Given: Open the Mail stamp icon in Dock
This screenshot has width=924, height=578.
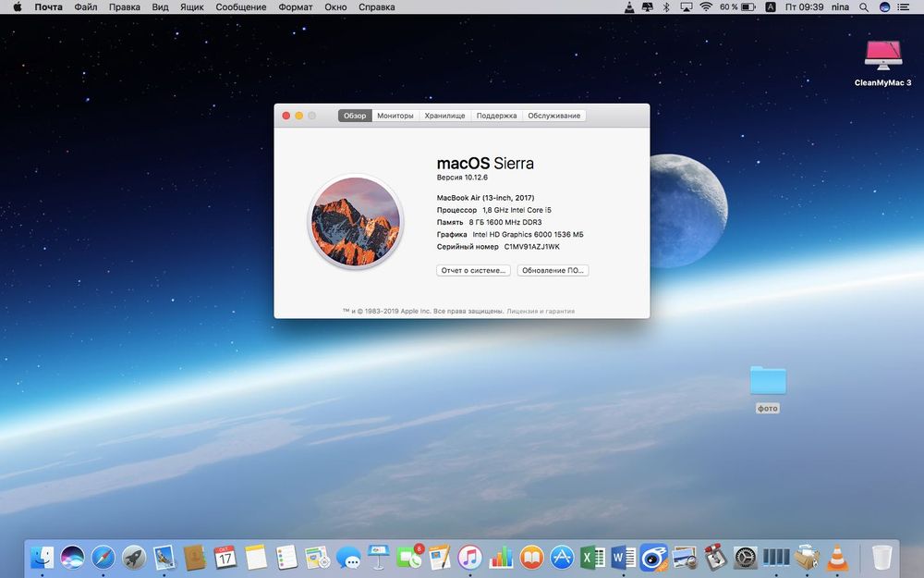Looking at the screenshot, I should coord(164,557).
